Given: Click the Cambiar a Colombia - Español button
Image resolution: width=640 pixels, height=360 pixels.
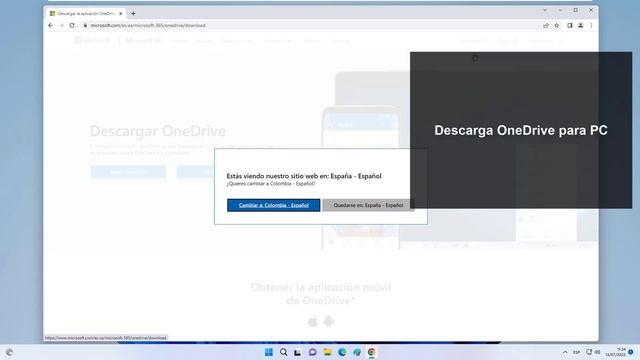Looking at the screenshot, I should tap(273, 205).
